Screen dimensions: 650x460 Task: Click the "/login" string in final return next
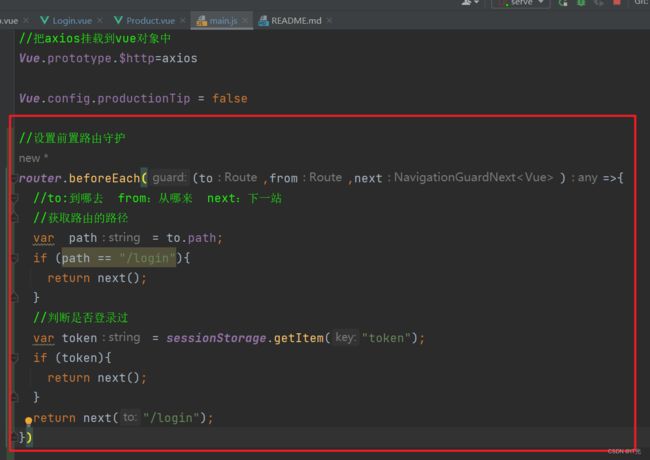(x=171, y=418)
